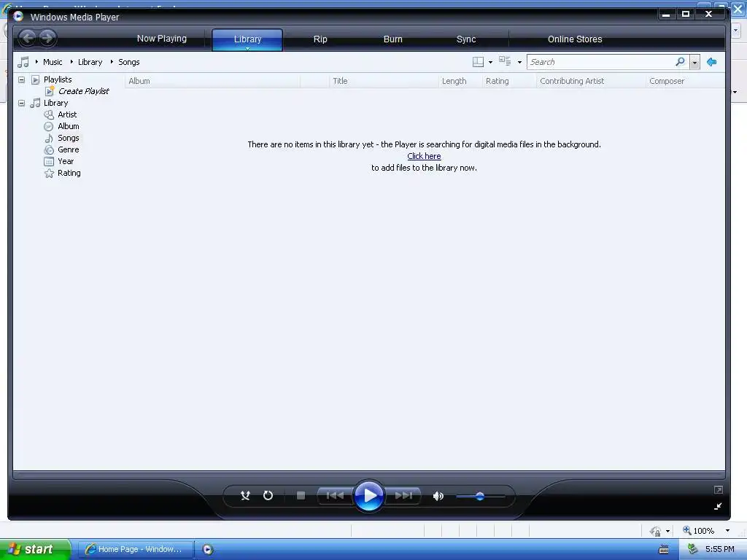Expand arrow before Songs breadcrumb
747x560 pixels.
(x=112, y=62)
